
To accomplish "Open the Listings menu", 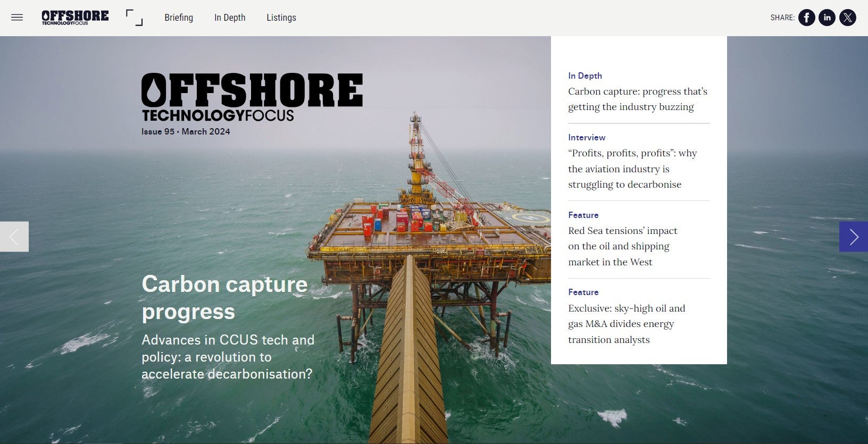I will pos(281,18).
